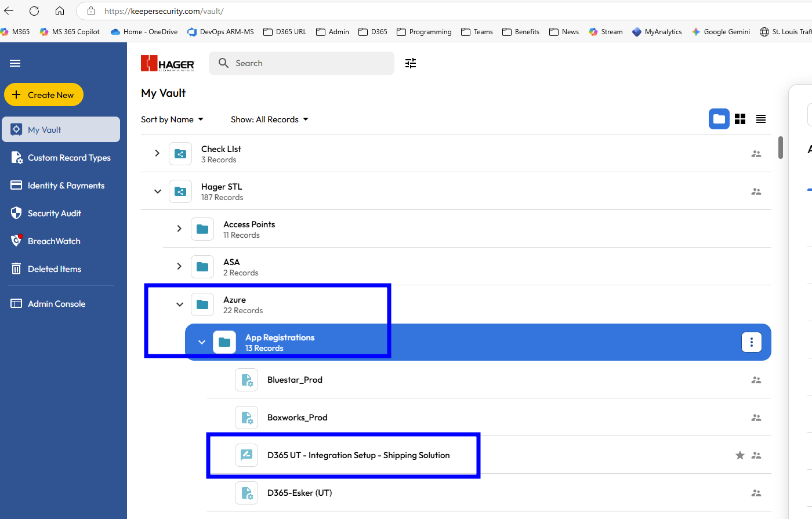The width and height of the screenshot is (812, 519).
Task: Click shared users icon on Check LIst row
Action: tap(756, 154)
